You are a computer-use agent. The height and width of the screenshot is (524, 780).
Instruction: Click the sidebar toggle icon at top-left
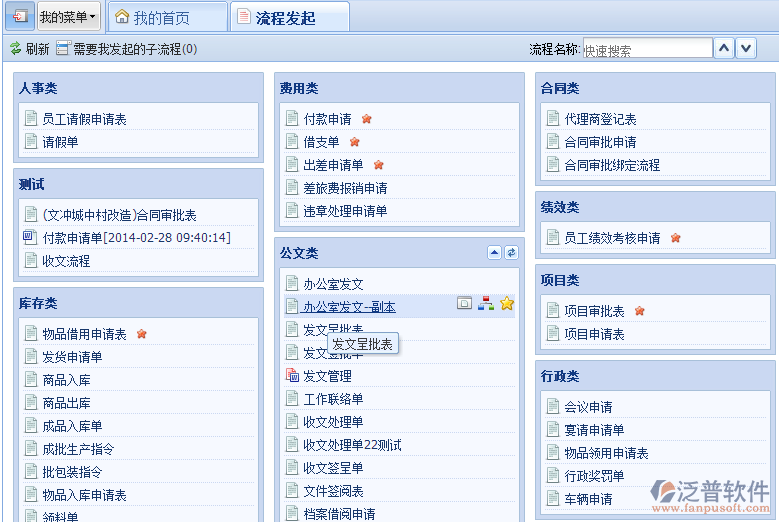19,17
